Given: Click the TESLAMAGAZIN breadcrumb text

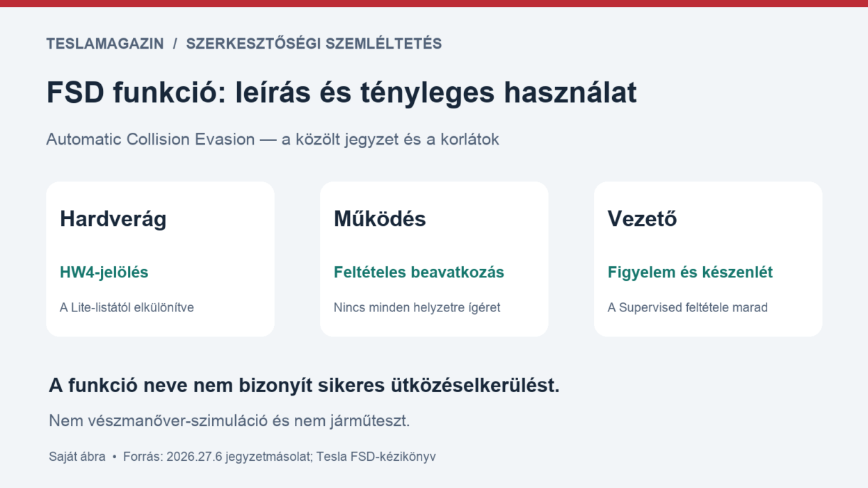Looking at the screenshot, I should click(105, 44).
